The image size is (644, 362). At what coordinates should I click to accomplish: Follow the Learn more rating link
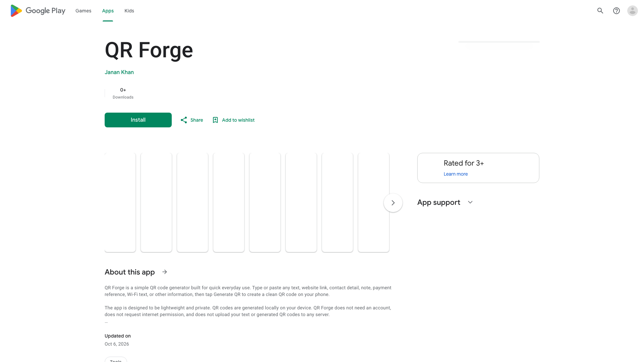[x=455, y=174]
